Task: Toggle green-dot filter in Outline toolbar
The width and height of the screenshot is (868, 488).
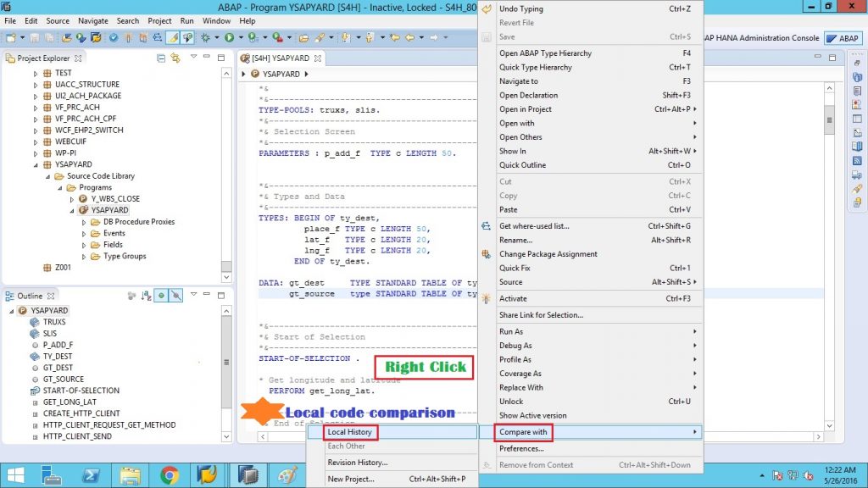Action: tap(161, 296)
